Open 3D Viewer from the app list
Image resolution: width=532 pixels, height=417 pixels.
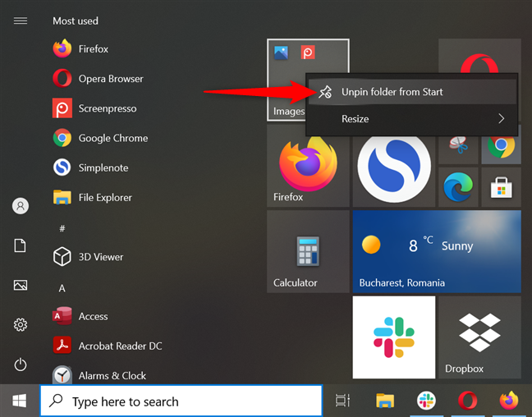pyautogui.click(x=88, y=257)
